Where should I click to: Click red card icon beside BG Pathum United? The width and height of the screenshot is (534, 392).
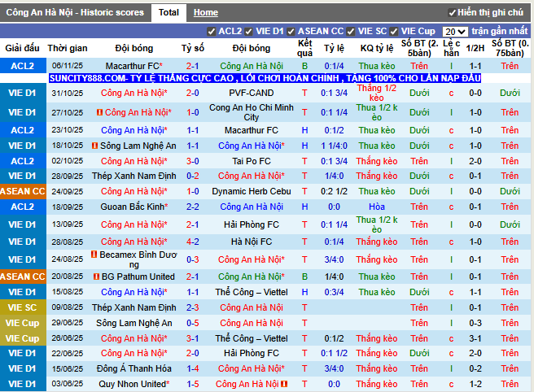tap(96, 277)
